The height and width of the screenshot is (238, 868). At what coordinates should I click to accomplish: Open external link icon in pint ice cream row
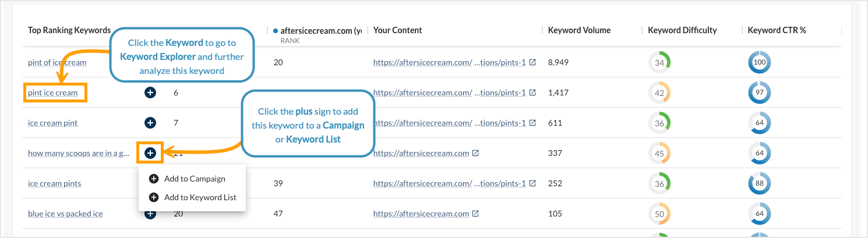[x=532, y=93]
